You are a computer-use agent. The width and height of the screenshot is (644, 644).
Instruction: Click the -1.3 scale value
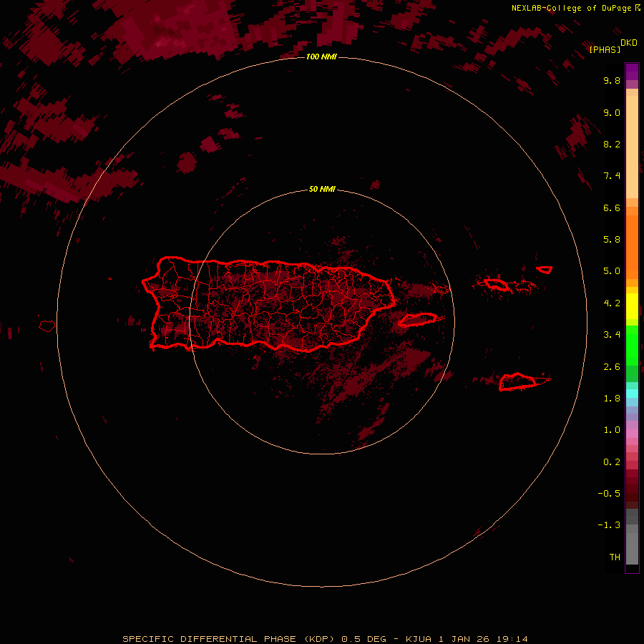coord(609,525)
